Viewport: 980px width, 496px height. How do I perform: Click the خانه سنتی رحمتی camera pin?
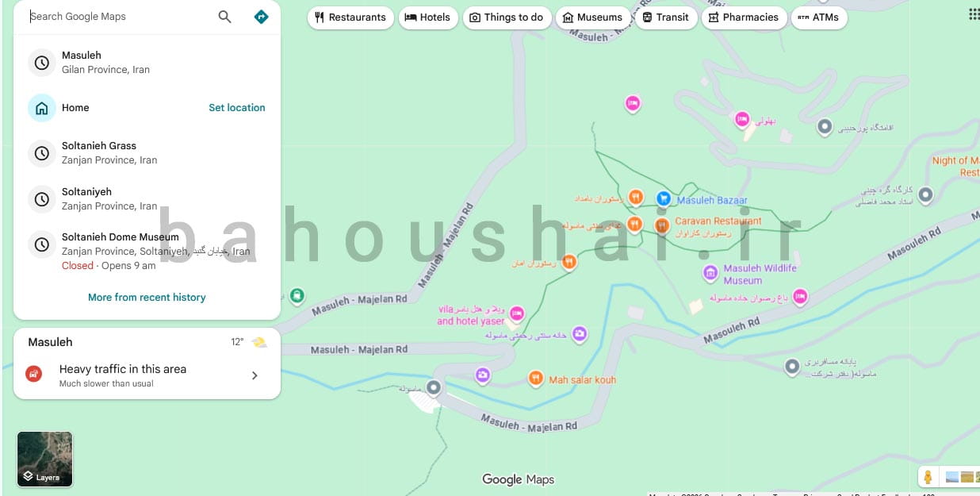point(580,333)
